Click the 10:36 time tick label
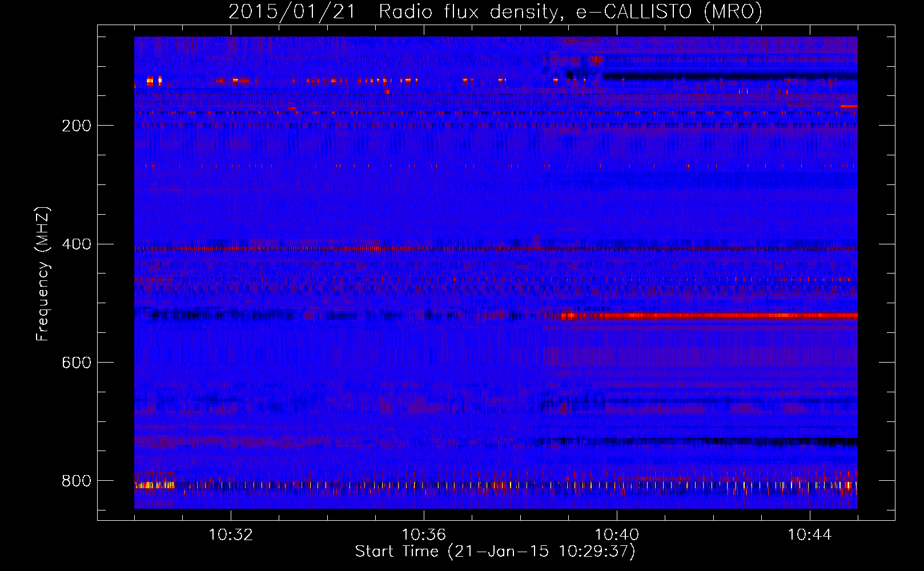This screenshot has height=571, width=924. [424, 535]
